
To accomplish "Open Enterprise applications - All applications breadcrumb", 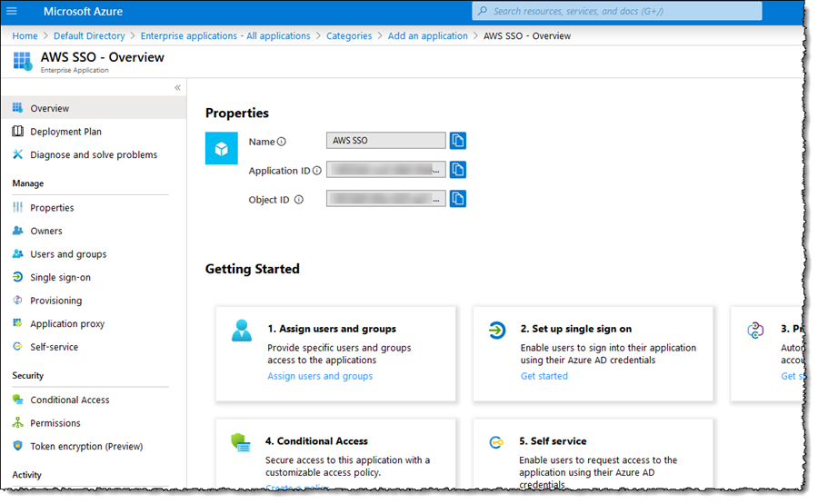I will [225, 36].
